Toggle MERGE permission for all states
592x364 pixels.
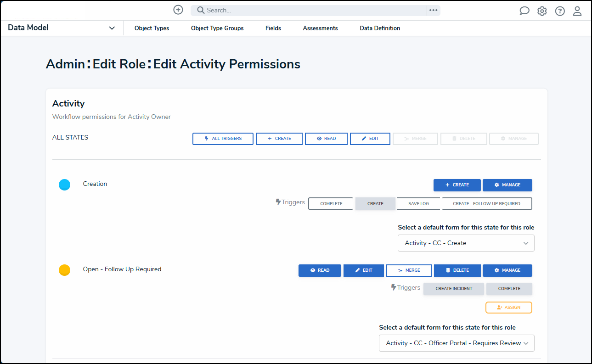tap(415, 139)
